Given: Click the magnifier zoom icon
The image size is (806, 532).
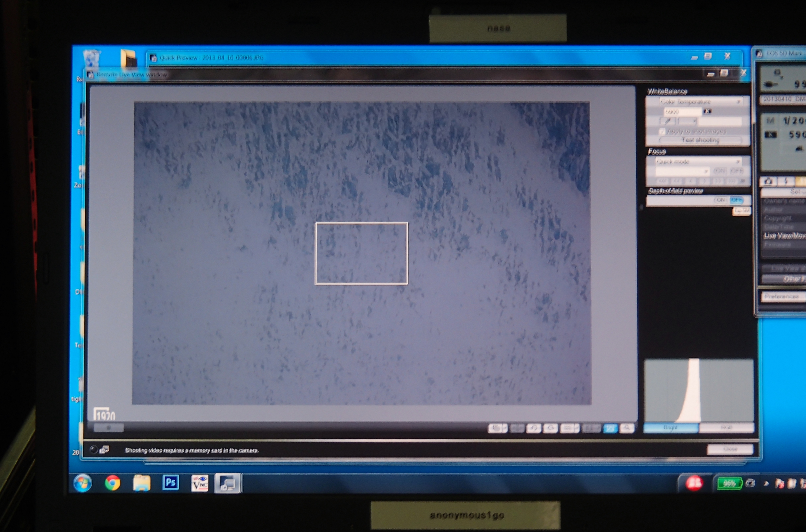Looking at the screenshot, I should (x=627, y=428).
